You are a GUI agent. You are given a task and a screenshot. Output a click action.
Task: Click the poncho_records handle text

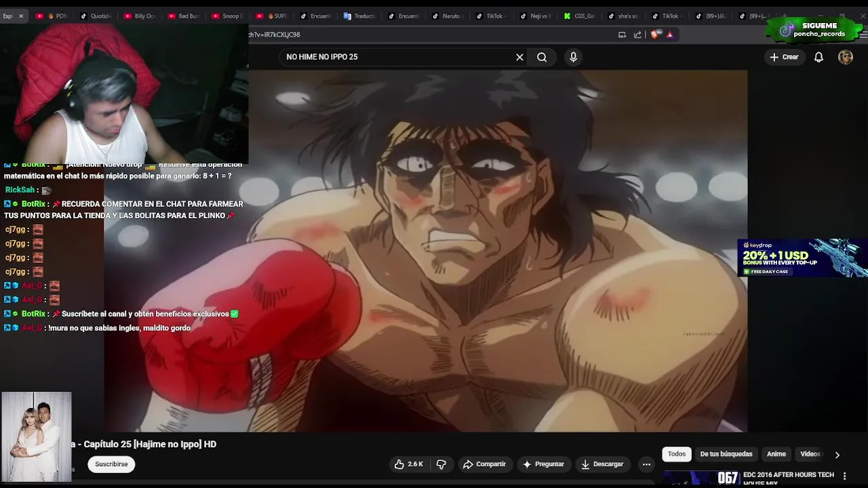[x=820, y=34]
